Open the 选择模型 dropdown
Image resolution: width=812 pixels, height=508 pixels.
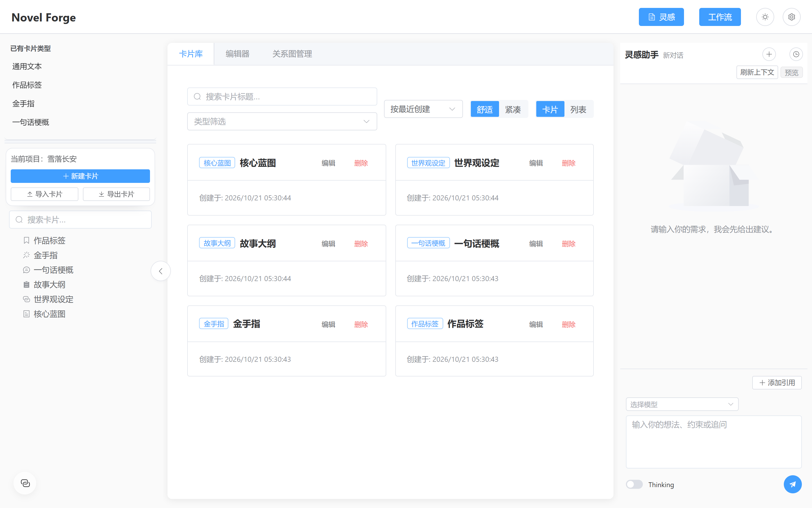coord(682,404)
